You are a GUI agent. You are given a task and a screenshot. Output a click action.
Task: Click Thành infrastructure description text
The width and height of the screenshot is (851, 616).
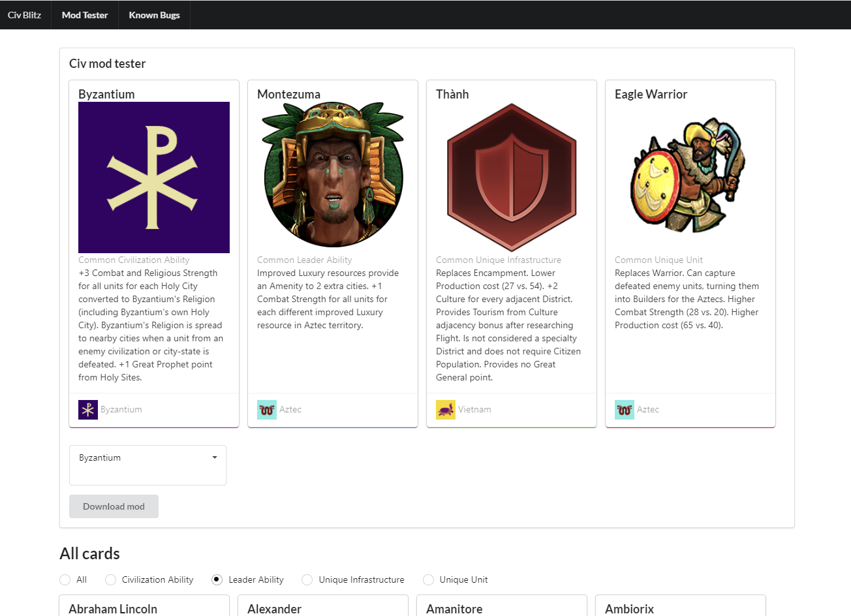click(x=508, y=325)
